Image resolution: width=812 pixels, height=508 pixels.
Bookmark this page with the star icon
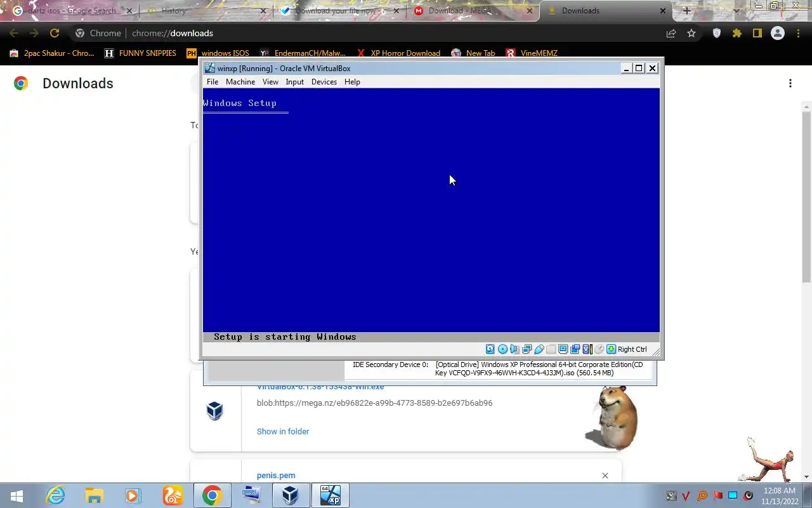[691, 33]
